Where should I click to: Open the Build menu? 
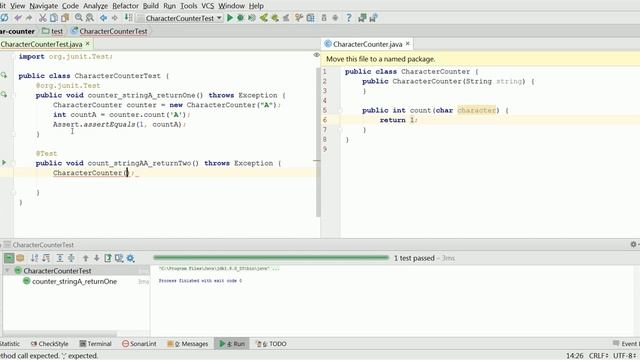pos(151,6)
